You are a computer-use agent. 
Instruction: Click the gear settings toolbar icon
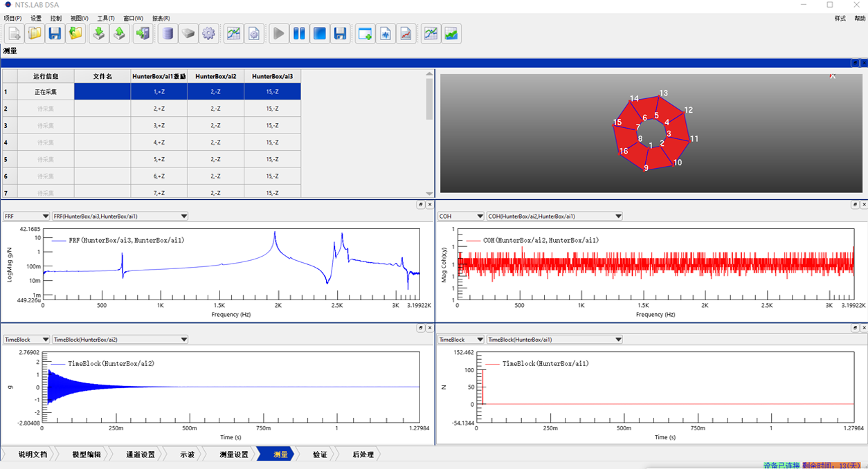point(208,33)
